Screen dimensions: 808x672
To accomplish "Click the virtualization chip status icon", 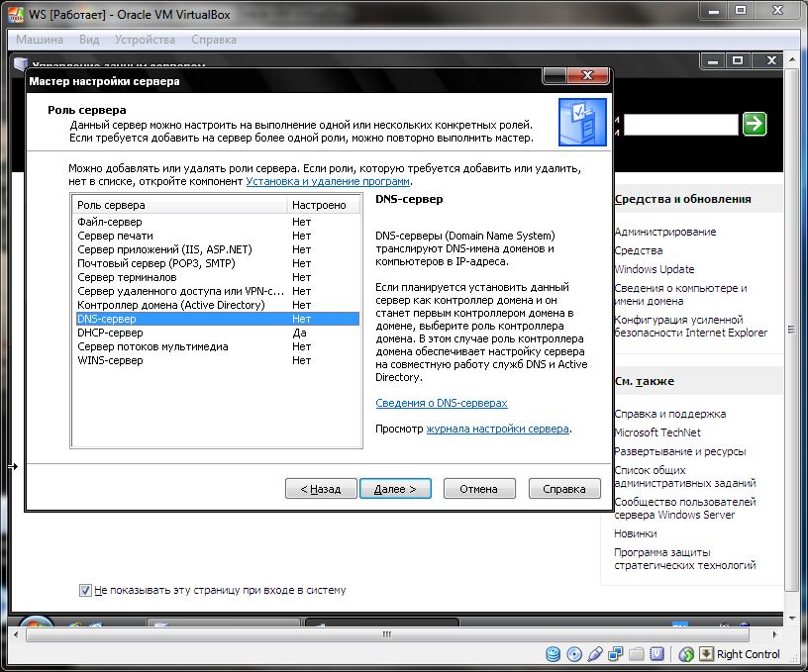I will click(x=657, y=654).
